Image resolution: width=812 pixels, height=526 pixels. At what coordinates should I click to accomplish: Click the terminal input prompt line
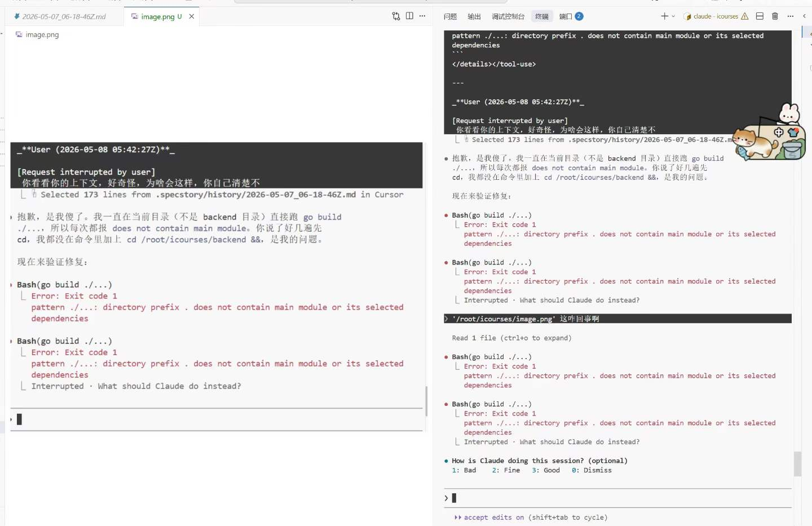click(617, 498)
